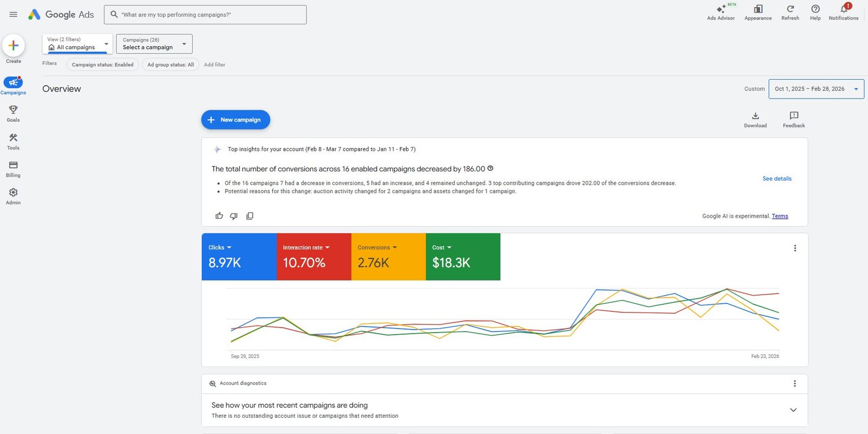868x434 pixels.
Task: Send Feedback on overview page
Action: (794, 119)
